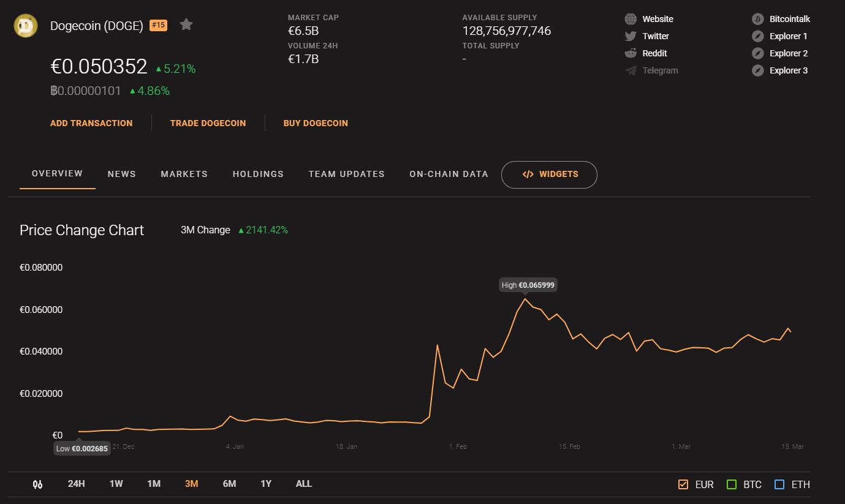
Task: Click the 4. Jan x-axis date label
Action: 235,446
